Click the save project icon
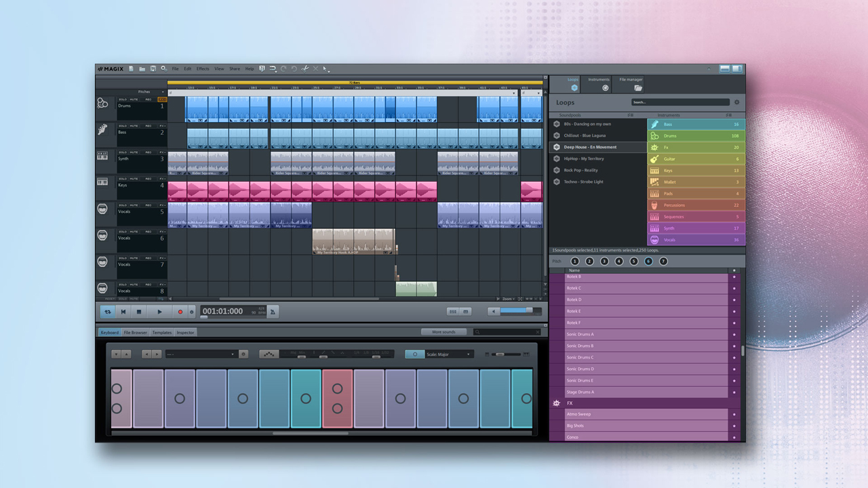868x488 pixels. point(153,68)
